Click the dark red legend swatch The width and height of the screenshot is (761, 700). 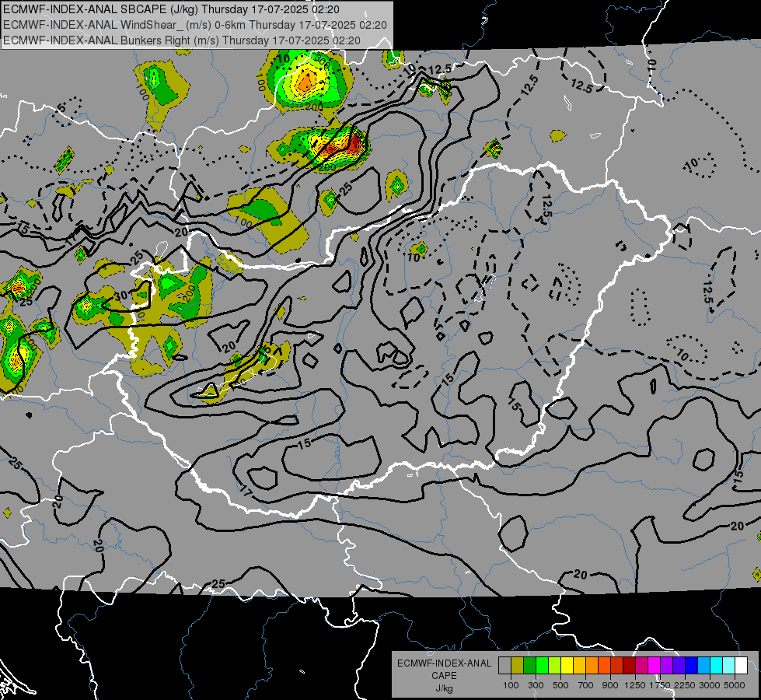click(x=629, y=666)
